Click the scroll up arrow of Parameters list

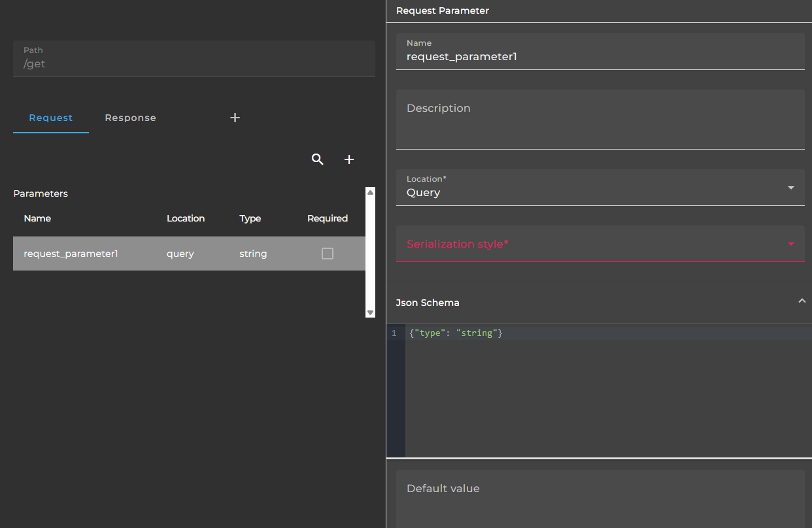tap(371, 192)
